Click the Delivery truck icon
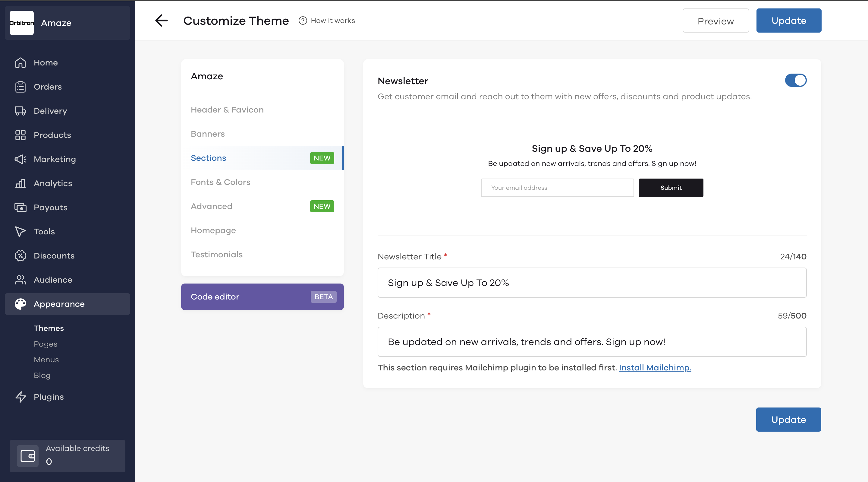 [x=20, y=111]
